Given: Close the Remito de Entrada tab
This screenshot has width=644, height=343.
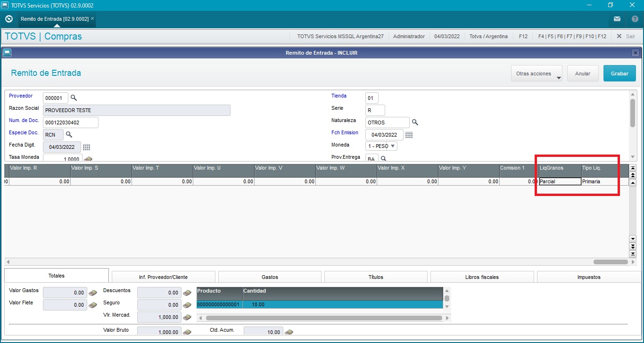Looking at the screenshot, I should [92, 18].
